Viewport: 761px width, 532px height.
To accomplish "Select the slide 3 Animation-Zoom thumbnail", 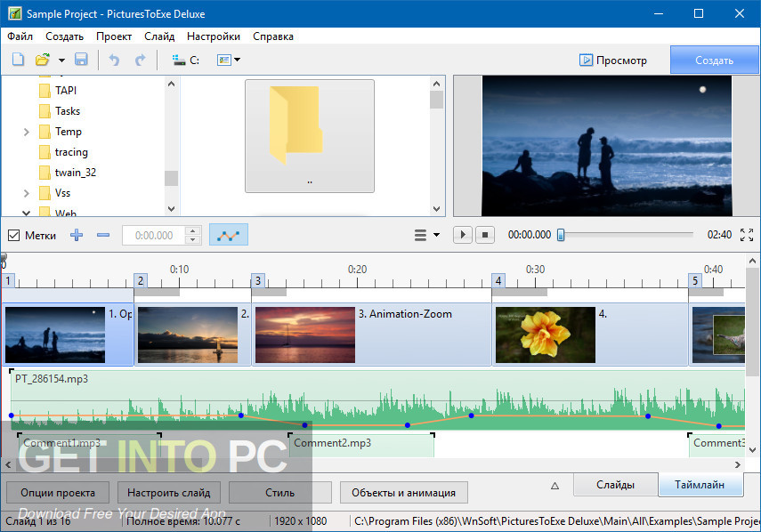I will point(305,335).
